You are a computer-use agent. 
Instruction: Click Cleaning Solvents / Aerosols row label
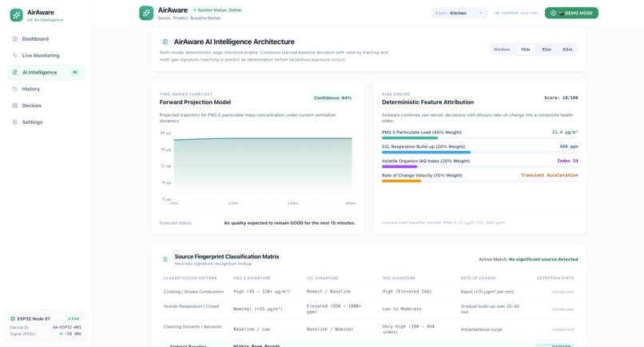[193, 327]
